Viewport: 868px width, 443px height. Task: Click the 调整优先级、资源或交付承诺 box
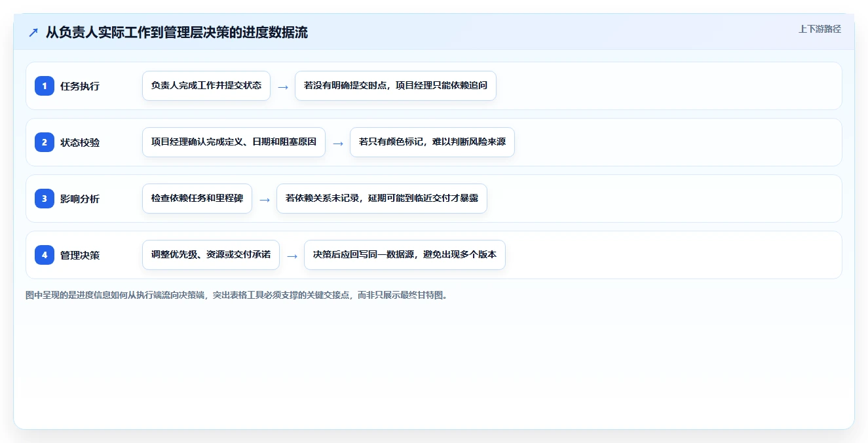(x=211, y=255)
